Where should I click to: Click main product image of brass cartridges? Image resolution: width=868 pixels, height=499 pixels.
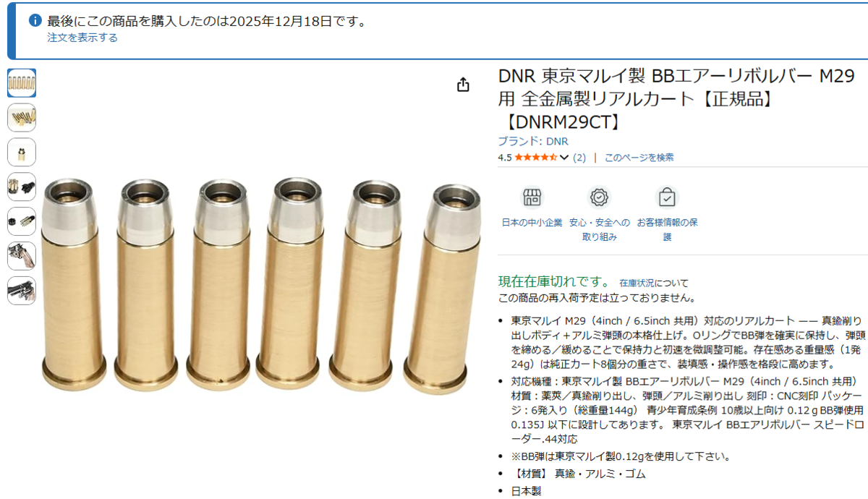coord(261,283)
